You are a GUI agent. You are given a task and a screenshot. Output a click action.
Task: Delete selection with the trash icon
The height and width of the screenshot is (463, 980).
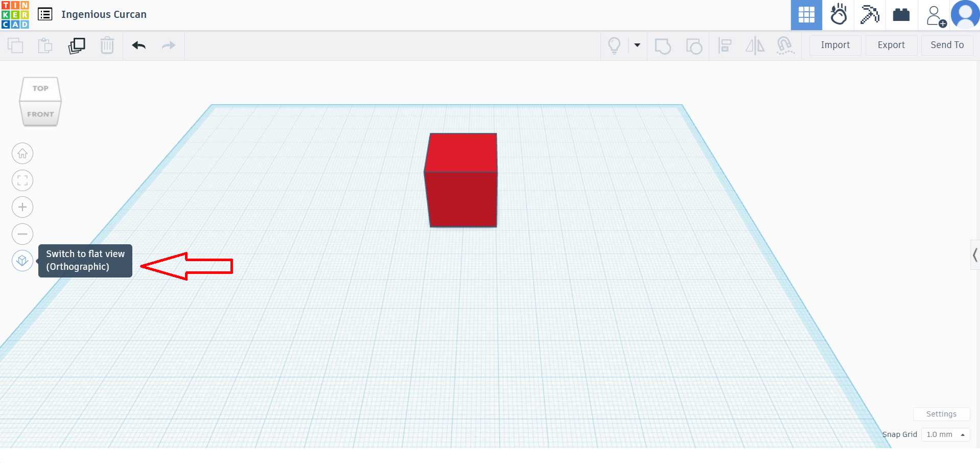(107, 45)
